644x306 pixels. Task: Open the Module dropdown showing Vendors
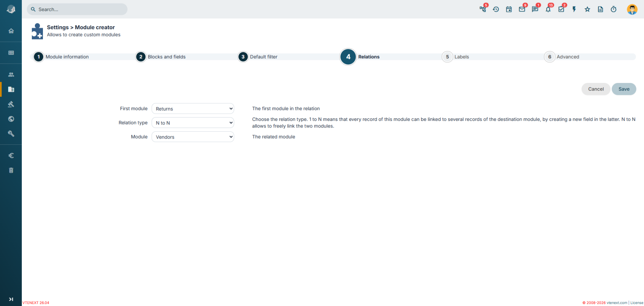click(193, 137)
